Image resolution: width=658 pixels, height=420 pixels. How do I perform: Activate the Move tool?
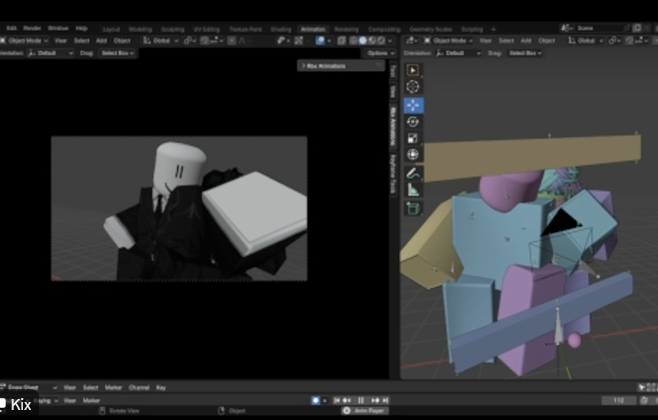(x=413, y=105)
